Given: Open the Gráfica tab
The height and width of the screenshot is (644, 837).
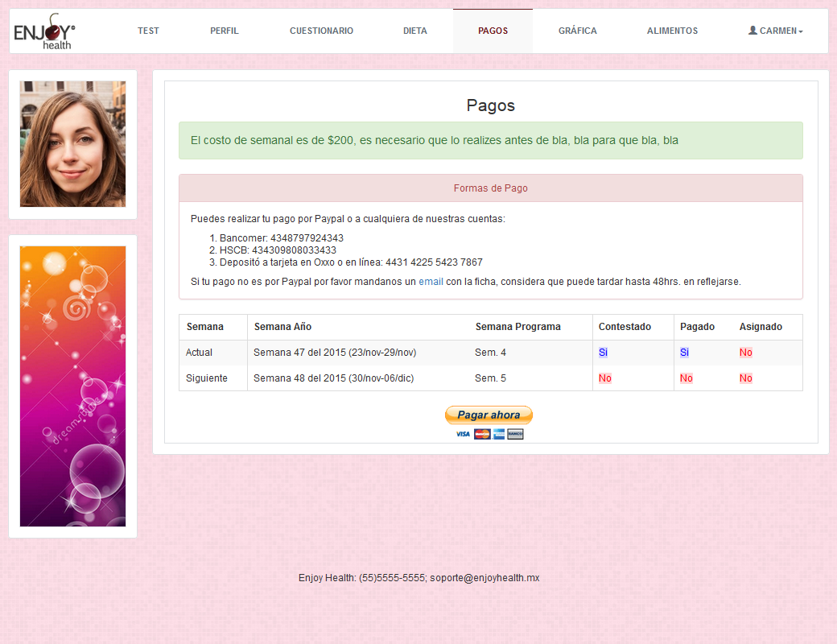Looking at the screenshot, I should click(x=577, y=31).
